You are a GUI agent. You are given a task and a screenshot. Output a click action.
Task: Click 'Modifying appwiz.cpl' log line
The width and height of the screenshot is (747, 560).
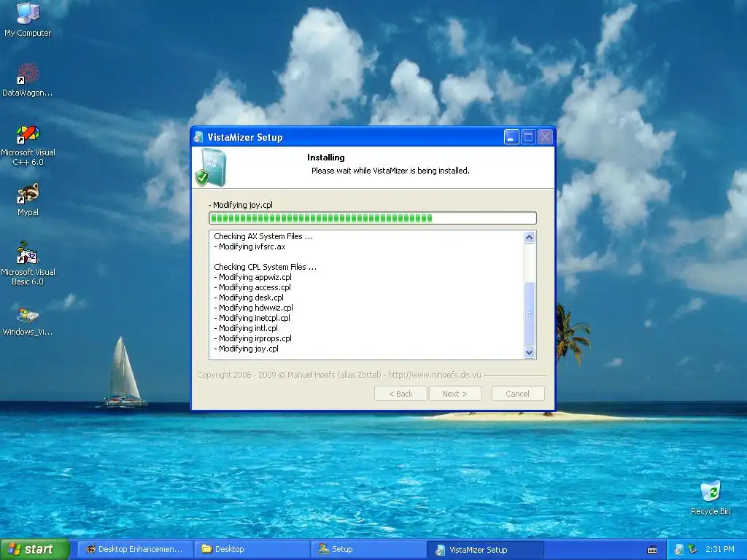(x=252, y=277)
